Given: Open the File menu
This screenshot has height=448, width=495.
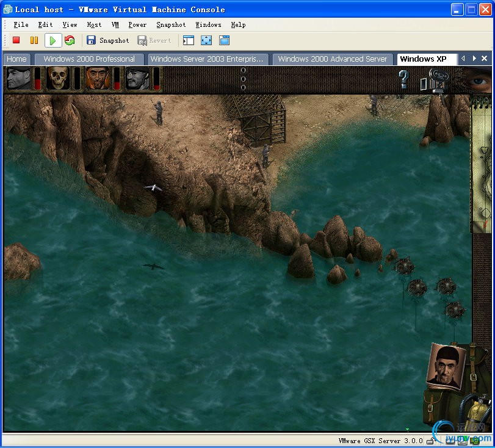Looking at the screenshot, I should click(x=21, y=24).
